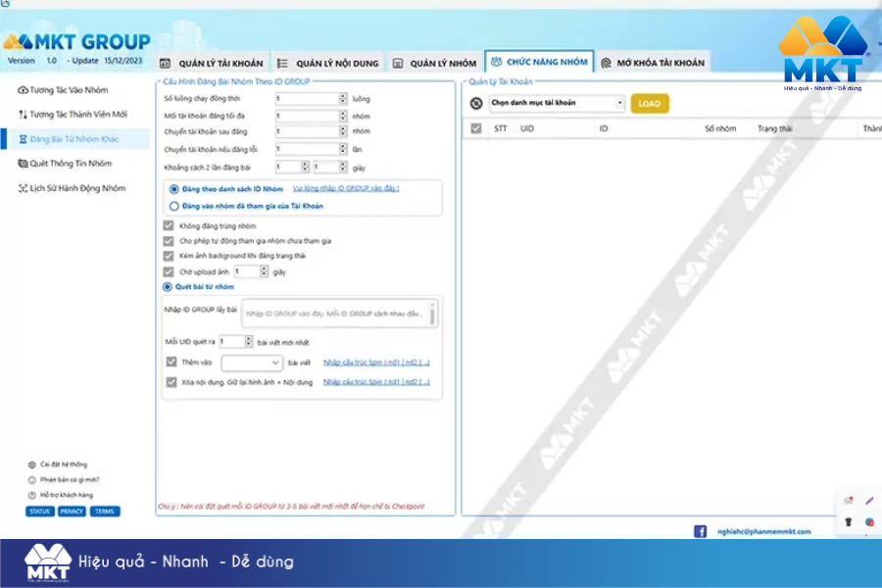
Task: Click the Hỗ trợ khách hàng help icon
Action: point(31,495)
